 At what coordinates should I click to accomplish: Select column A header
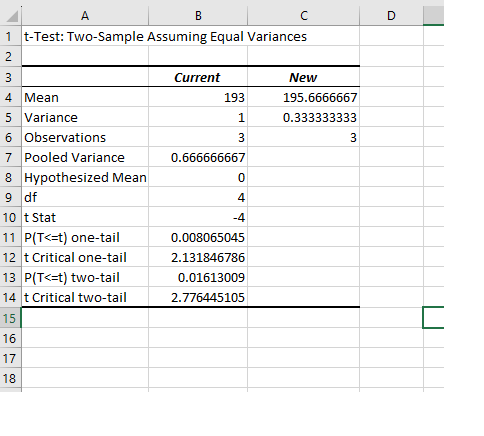pyautogui.click(x=85, y=16)
